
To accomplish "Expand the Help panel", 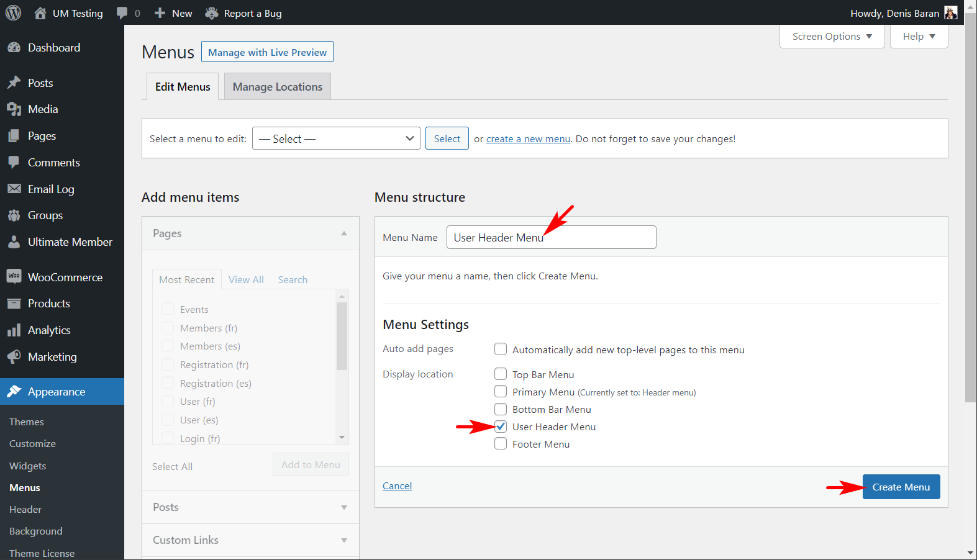I will click(x=919, y=36).
